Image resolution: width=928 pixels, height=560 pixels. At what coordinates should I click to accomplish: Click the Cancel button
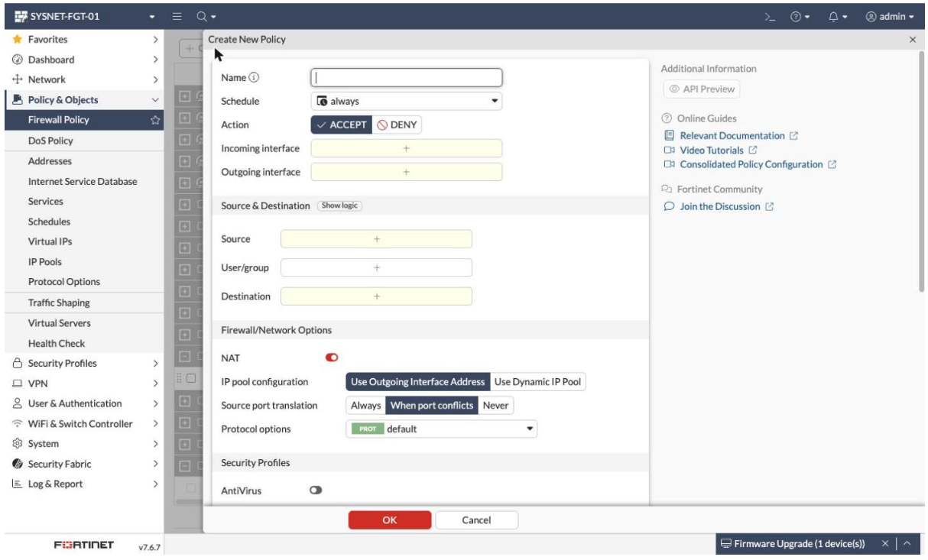(x=477, y=520)
